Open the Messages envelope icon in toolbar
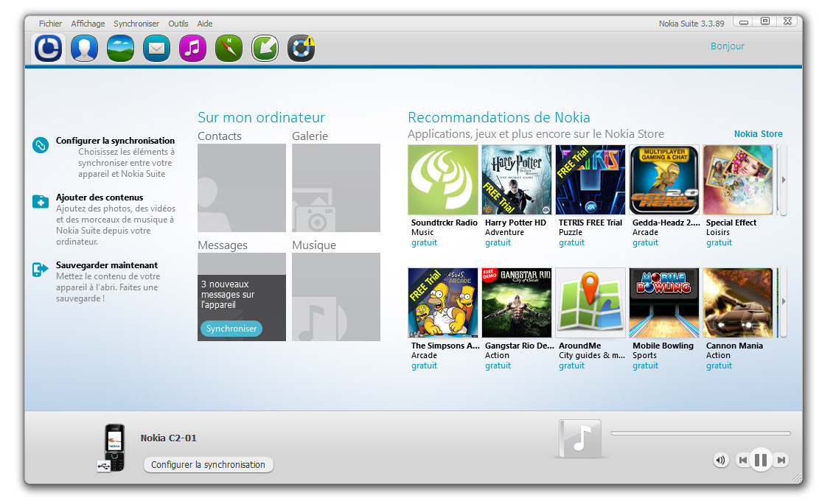819x504 pixels. 156,49
